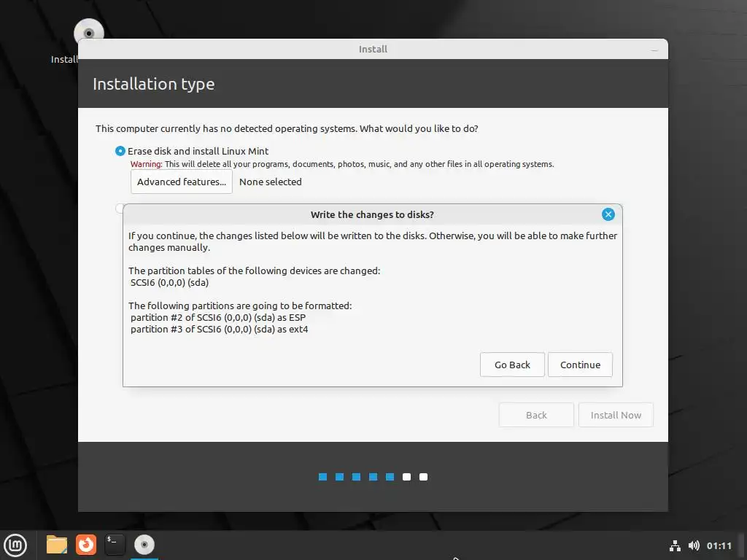Launch Firefox from the taskbar
Screen dimensions: 747x560
[86, 545]
